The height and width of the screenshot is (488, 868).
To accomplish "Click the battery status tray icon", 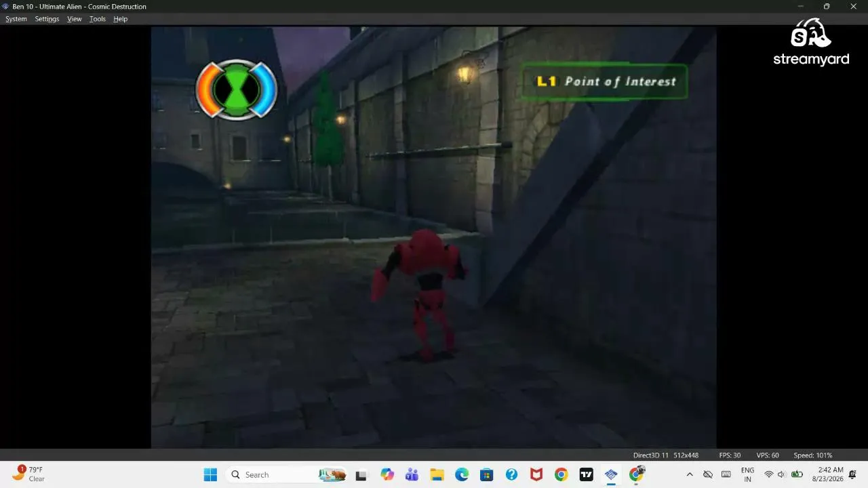I will point(797,474).
